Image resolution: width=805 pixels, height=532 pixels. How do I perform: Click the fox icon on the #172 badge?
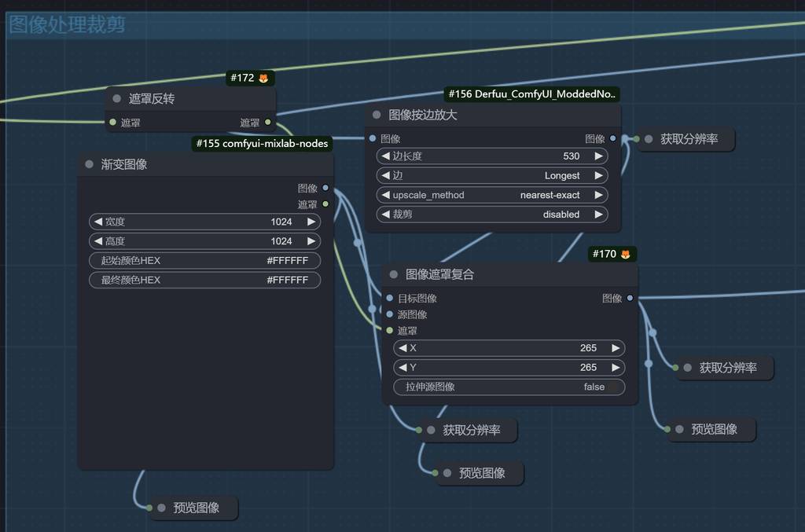coord(263,78)
